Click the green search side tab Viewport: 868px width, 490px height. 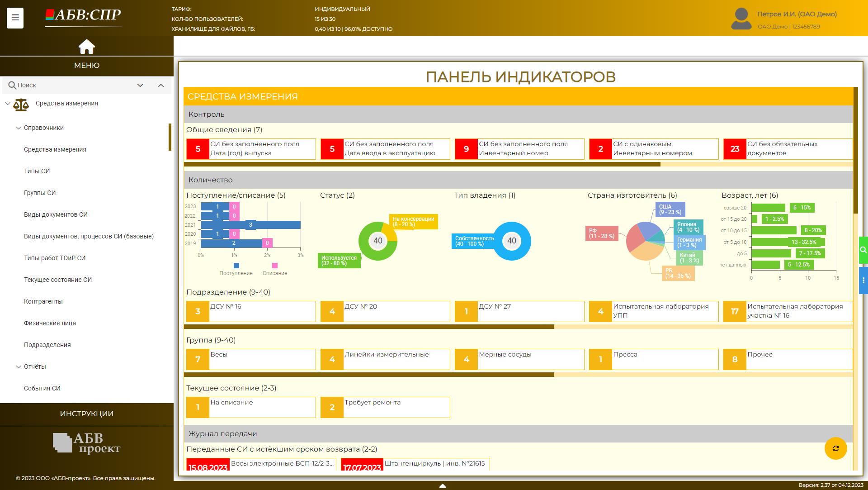tap(863, 250)
